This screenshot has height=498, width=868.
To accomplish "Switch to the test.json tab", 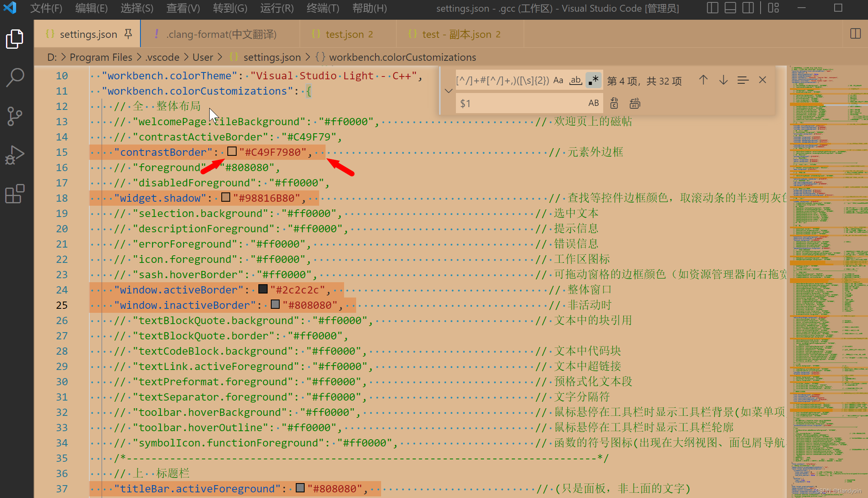I will click(x=348, y=34).
